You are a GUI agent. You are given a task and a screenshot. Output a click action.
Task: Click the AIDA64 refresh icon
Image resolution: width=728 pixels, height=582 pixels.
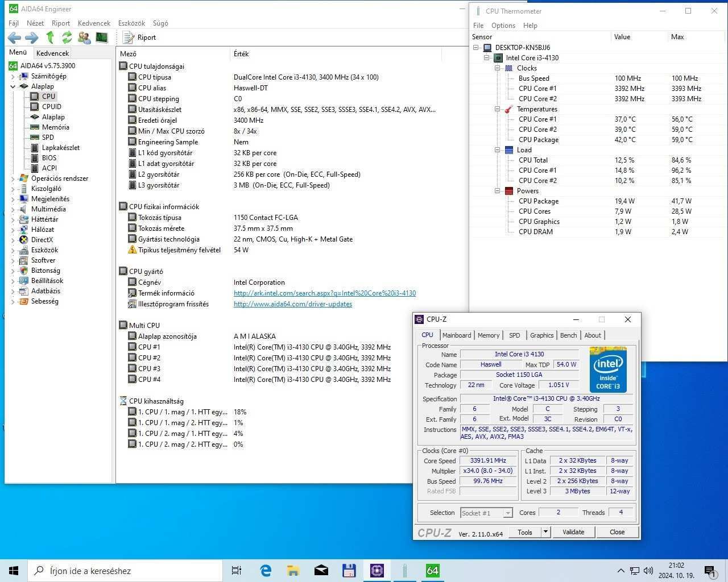(67, 38)
